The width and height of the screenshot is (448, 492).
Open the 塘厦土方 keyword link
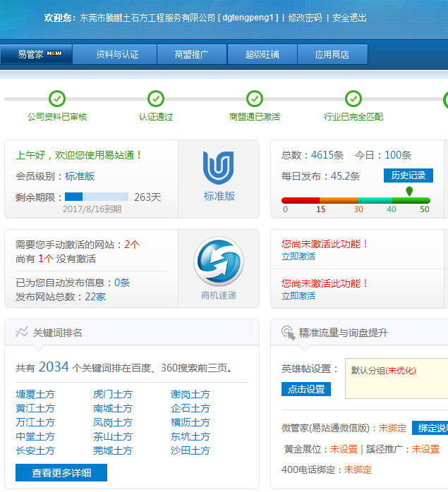point(35,395)
